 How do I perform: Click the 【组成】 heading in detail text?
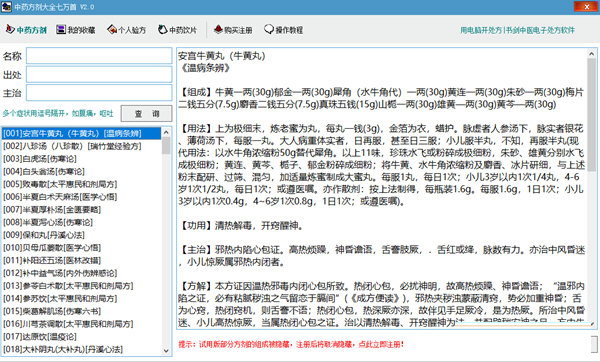(x=197, y=92)
